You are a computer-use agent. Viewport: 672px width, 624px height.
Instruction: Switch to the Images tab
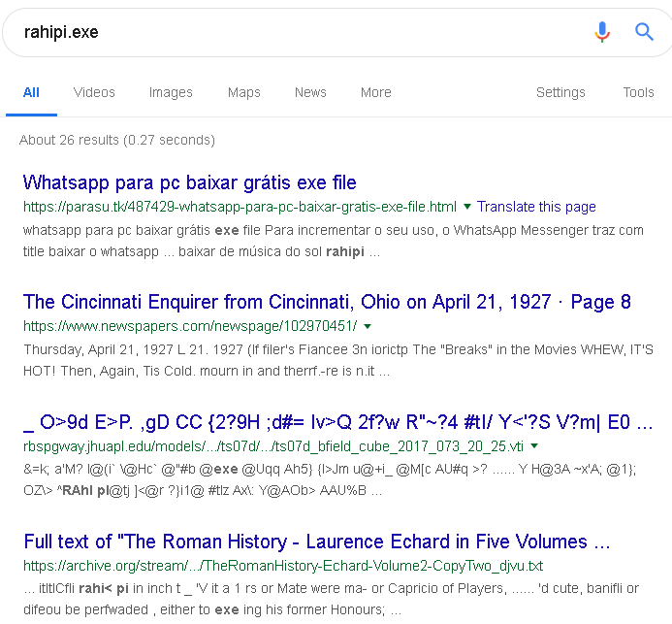171,92
